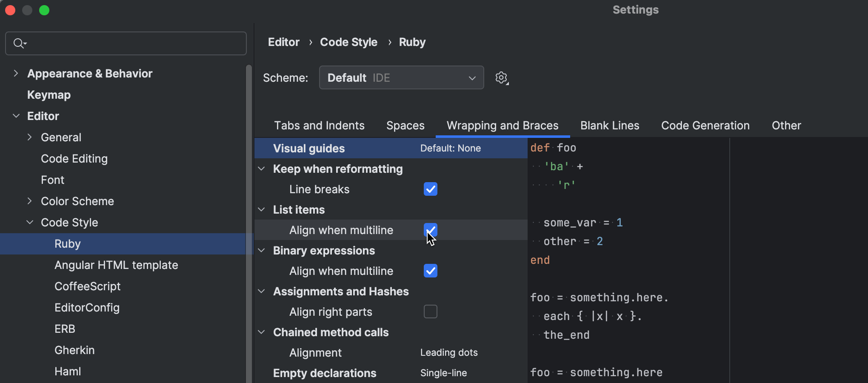Open the Scheme dropdown
Image resolution: width=868 pixels, height=383 pixels.
click(401, 78)
